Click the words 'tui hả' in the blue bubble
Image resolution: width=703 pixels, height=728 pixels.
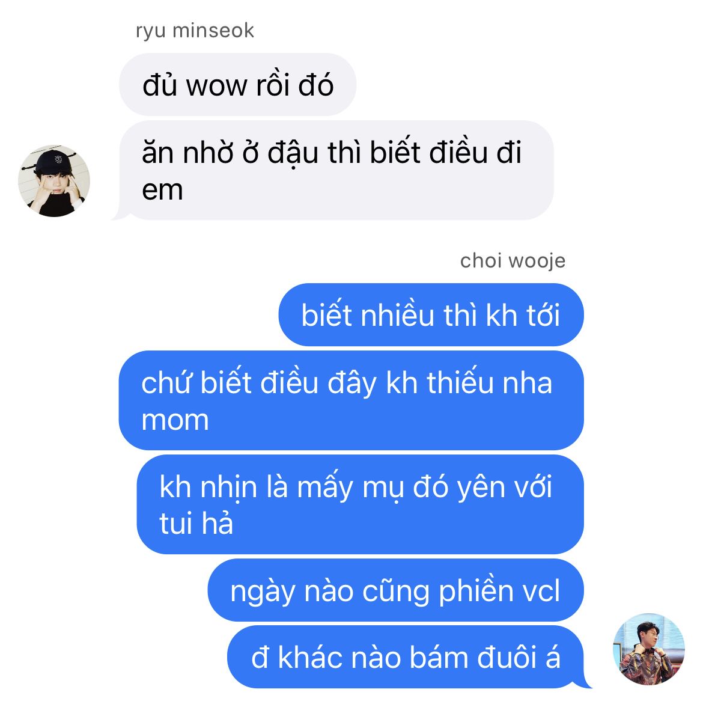pos(196,523)
